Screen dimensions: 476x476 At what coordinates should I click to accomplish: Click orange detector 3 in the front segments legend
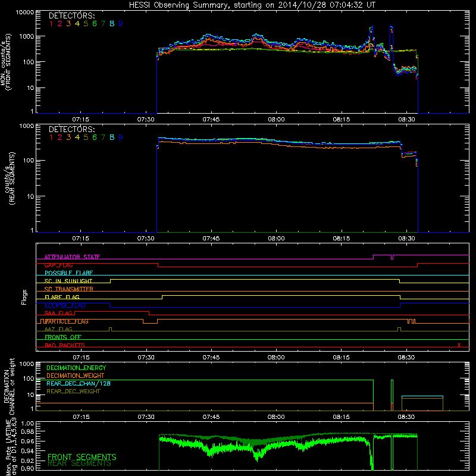pos(68,24)
